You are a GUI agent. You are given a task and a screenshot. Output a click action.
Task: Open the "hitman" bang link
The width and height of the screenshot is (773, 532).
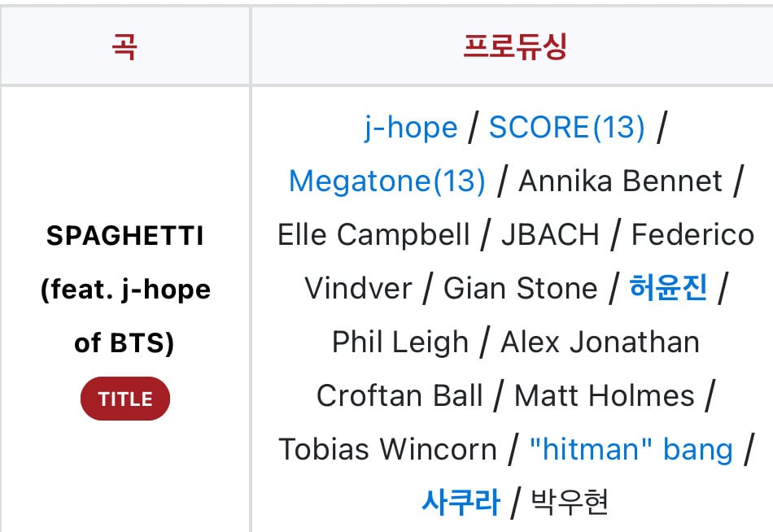point(631,449)
